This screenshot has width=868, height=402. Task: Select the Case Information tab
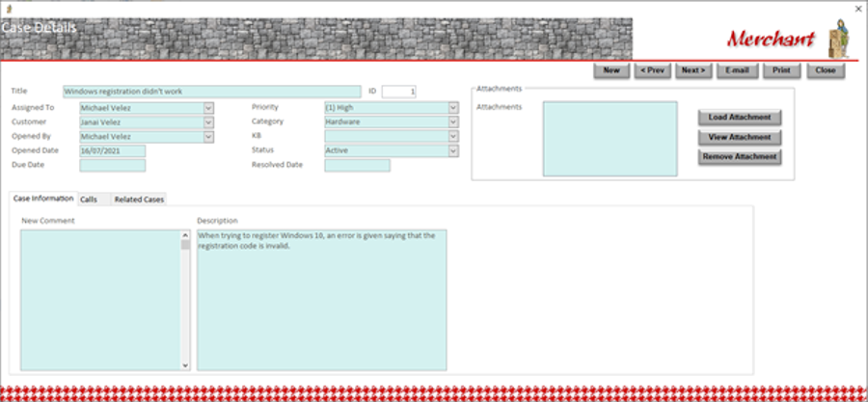[x=43, y=199]
